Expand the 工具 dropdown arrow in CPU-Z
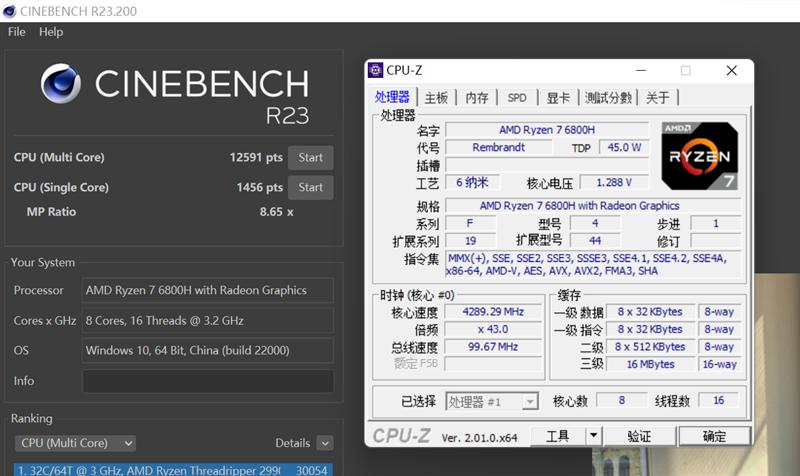Screen dimensions: 800x476 (x=593, y=436)
